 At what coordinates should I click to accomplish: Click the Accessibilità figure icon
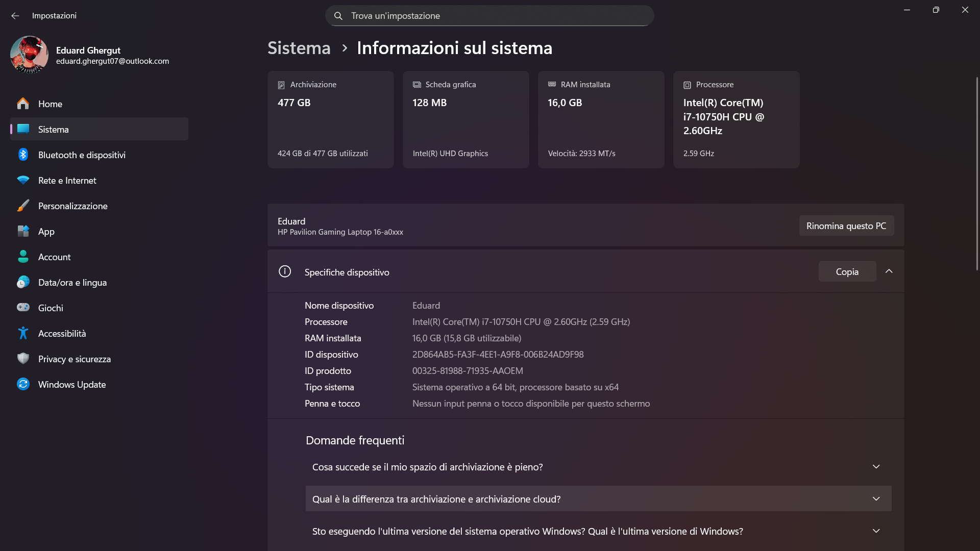(x=23, y=333)
